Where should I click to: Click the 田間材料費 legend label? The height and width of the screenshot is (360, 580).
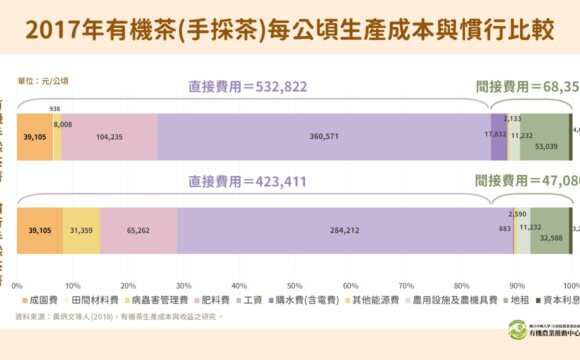click(x=95, y=300)
